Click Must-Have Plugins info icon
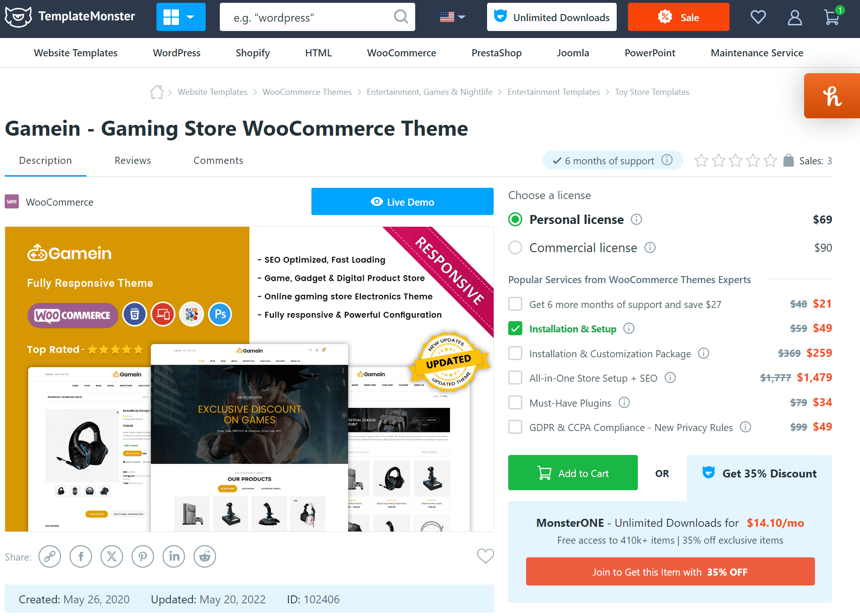The image size is (860, 616). click(624, 402)
